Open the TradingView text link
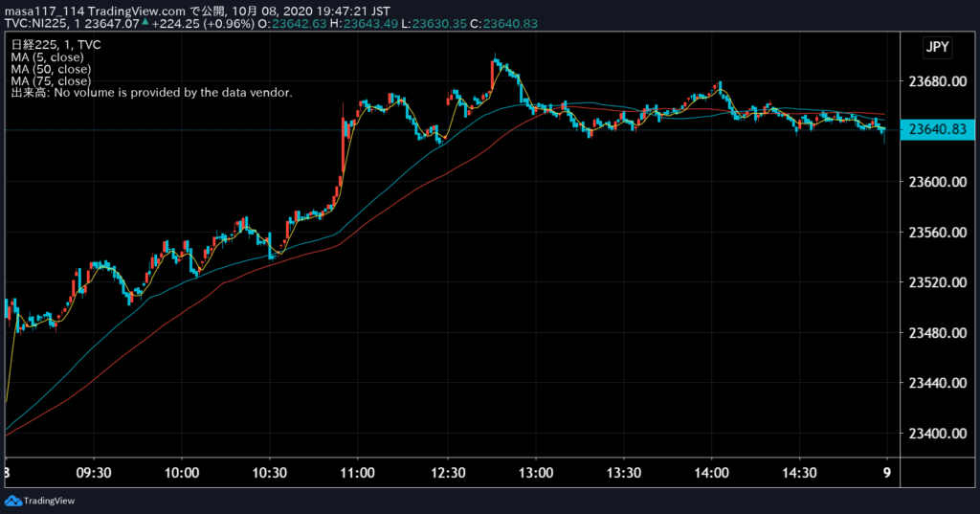The width and height of the screenshot is (980, 514). point(49,501)
